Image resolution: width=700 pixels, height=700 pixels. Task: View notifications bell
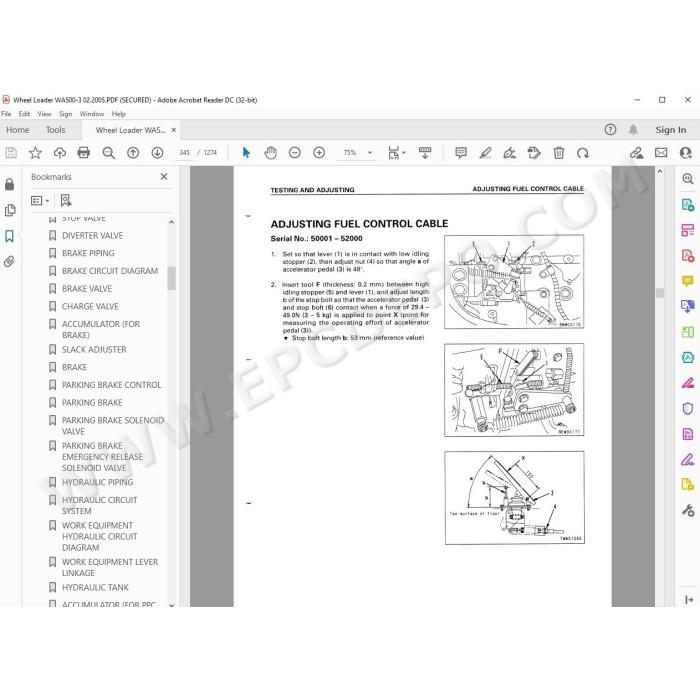tap(633, 130)
